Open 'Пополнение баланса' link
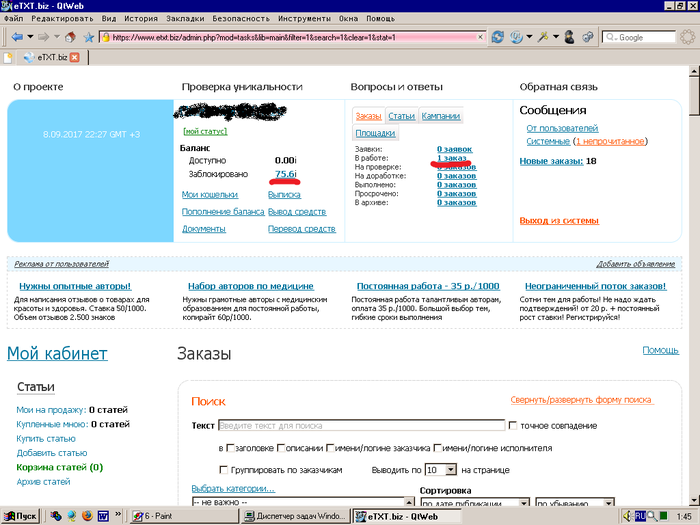The image size is (700, 525). [218, 212]
